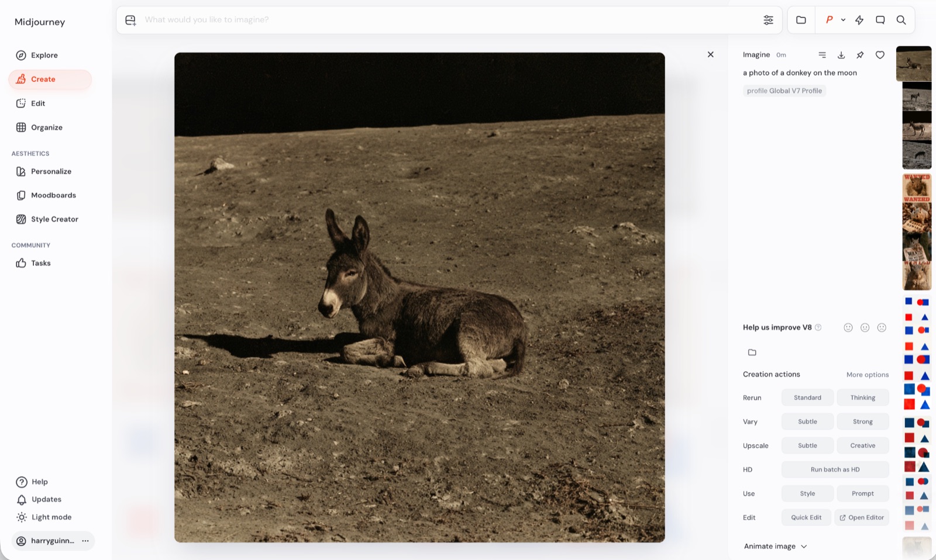Open More options for creation actions
Image resolution: width=936 pixels, height=560 pixels.
[x=867, y=375]
